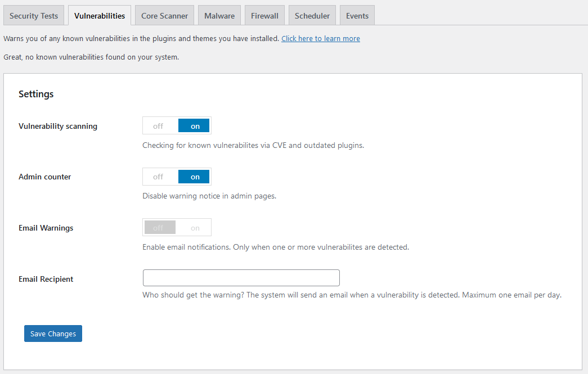Screen dimensions: 588x374
Task: Click the 'Vulnerability scanning' label
Action: [x=58, y=127]
